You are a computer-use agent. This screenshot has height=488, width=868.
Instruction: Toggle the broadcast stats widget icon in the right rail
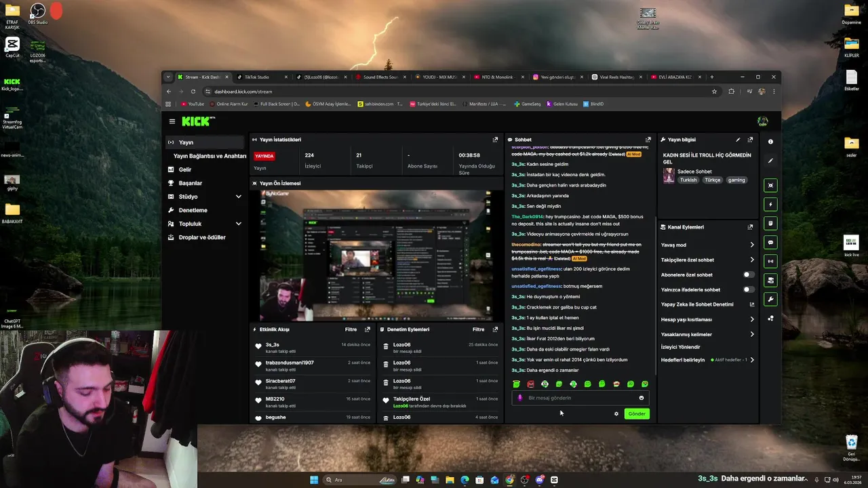(x=770, y=261)
